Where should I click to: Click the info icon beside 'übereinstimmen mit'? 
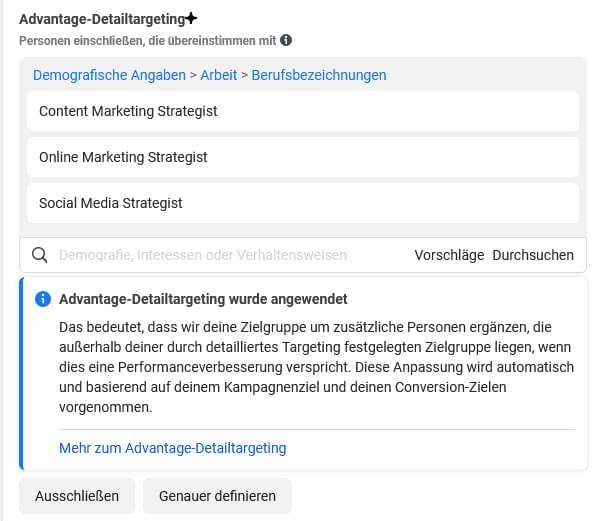point(286,40)
